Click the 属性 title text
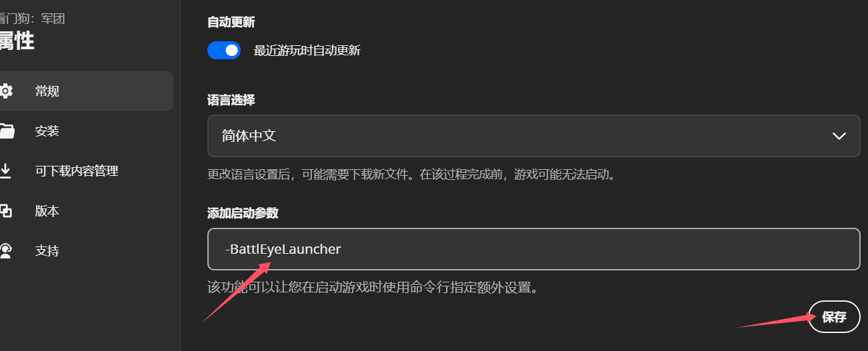Viewport: 868px width, 351px height. click(17, 41)
